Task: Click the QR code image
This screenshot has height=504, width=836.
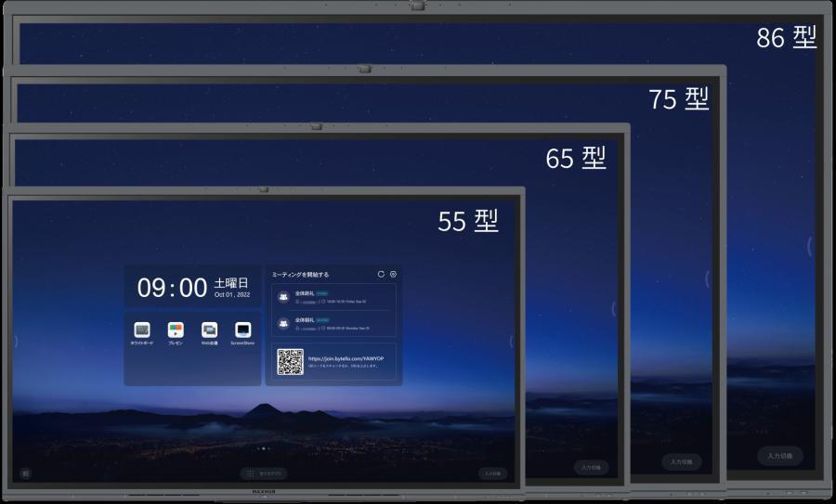Action: click(290, 362)
